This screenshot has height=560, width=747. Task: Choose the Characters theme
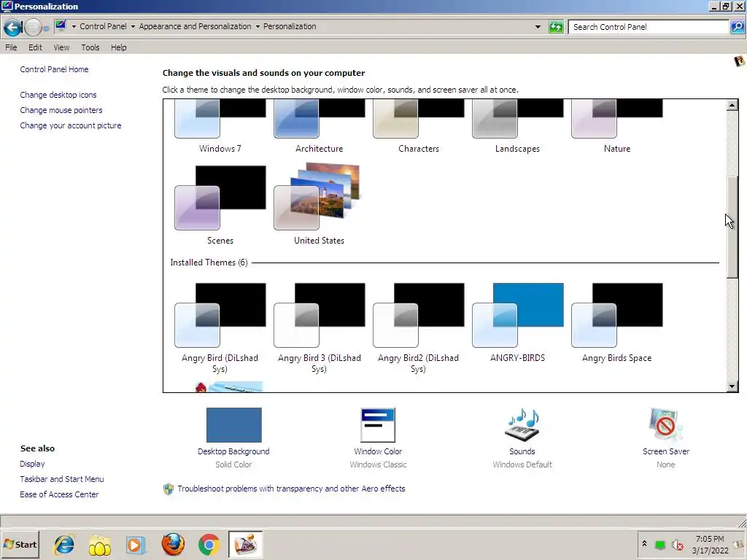(418, 126)
